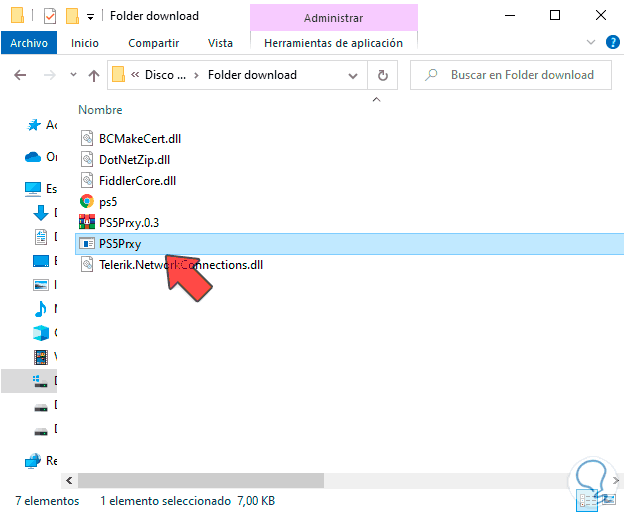Click New folder quick access icon
625x513 pixels.
tap(72, 16)
